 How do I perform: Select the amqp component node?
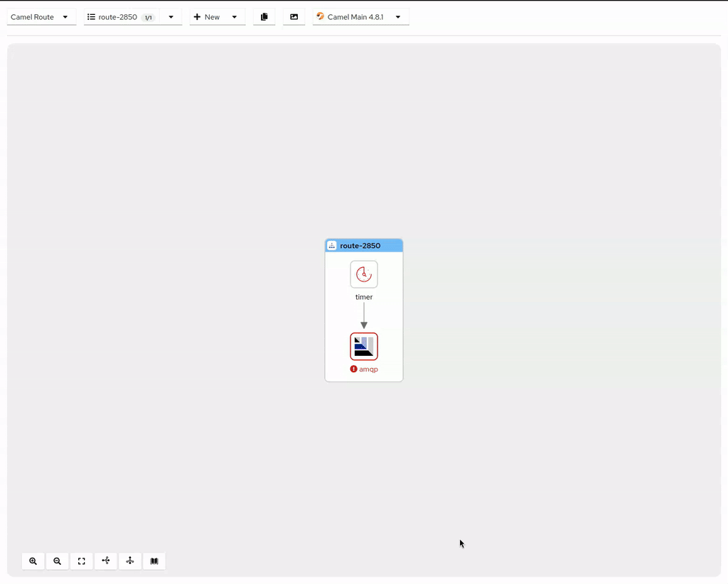pos(364,347)
